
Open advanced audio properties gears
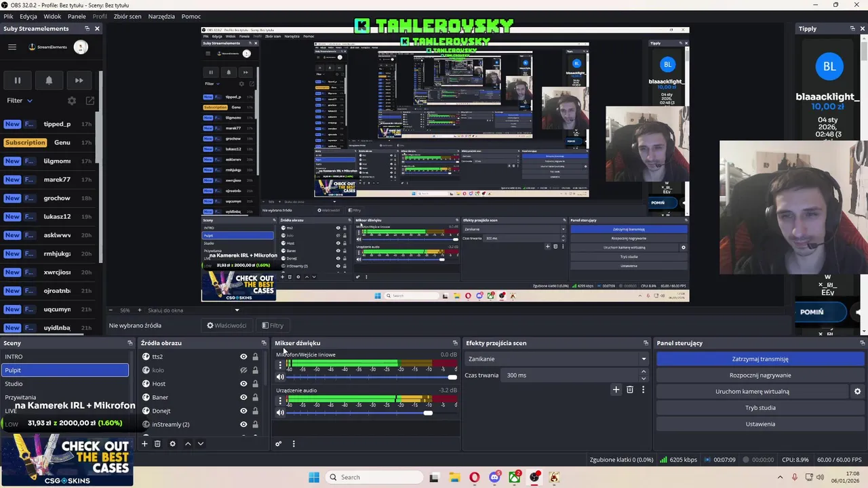278,444
